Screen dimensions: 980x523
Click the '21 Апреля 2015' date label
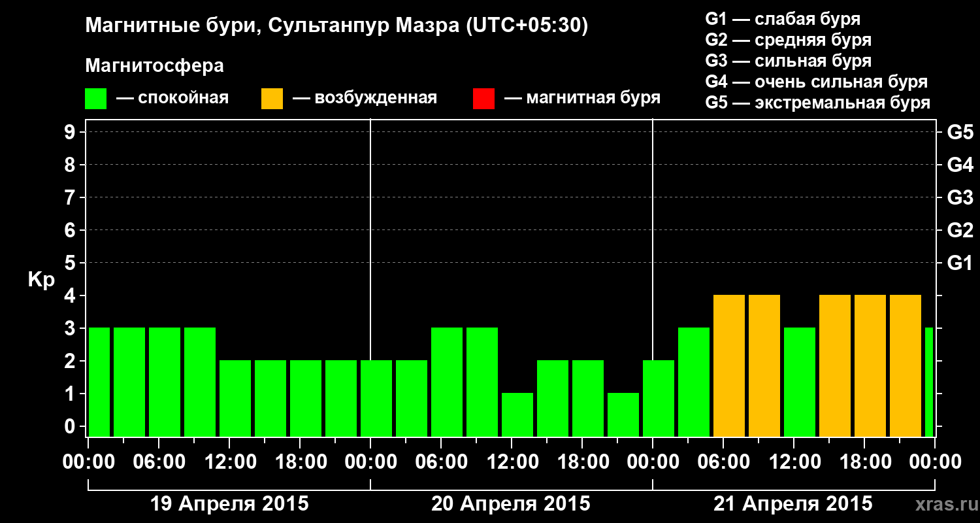pos(793,504)
